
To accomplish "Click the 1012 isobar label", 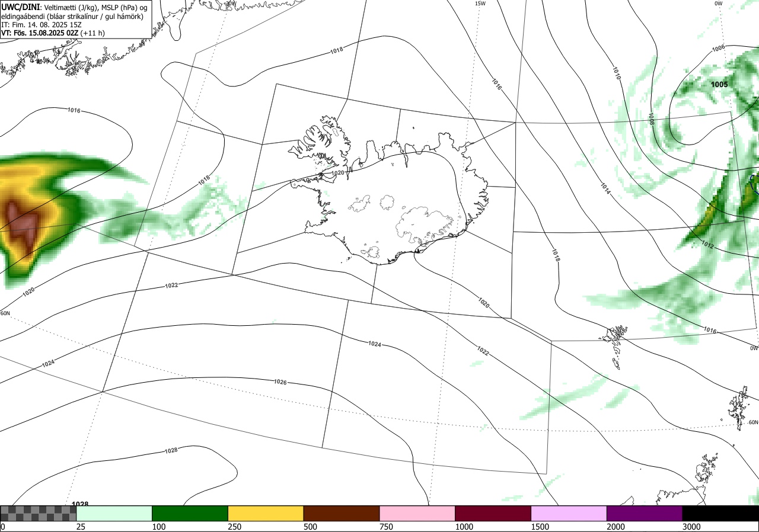I will point(707,244).
